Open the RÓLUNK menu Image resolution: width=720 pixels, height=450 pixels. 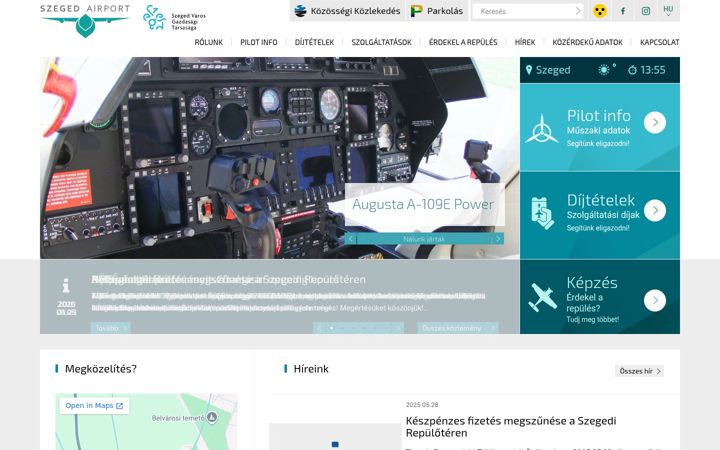tap(208, 42)
